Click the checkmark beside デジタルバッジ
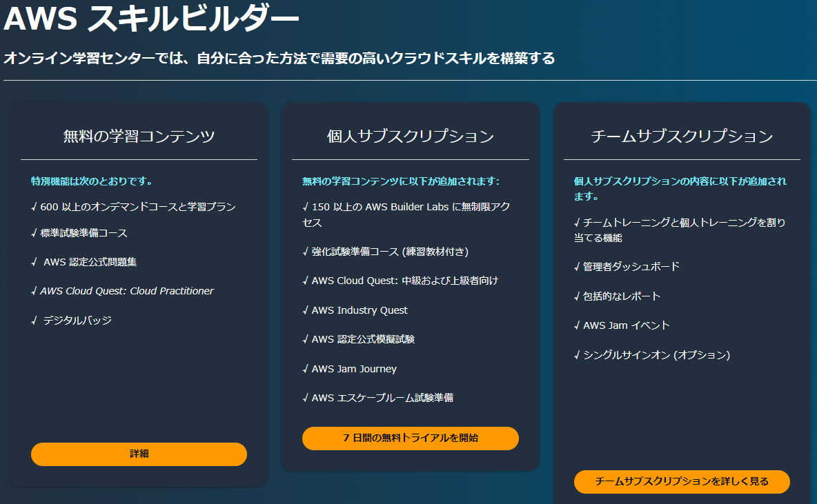817x504 pixels. point(33,320)
